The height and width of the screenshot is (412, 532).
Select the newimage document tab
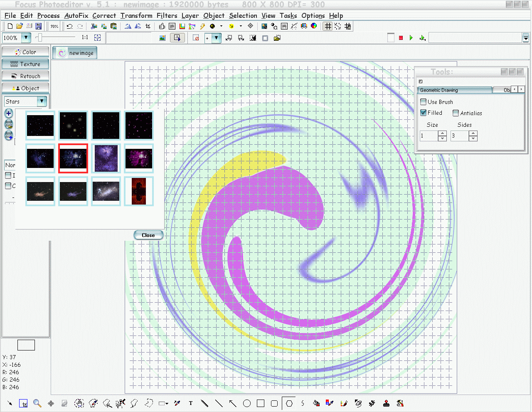(x=75, y=53)
